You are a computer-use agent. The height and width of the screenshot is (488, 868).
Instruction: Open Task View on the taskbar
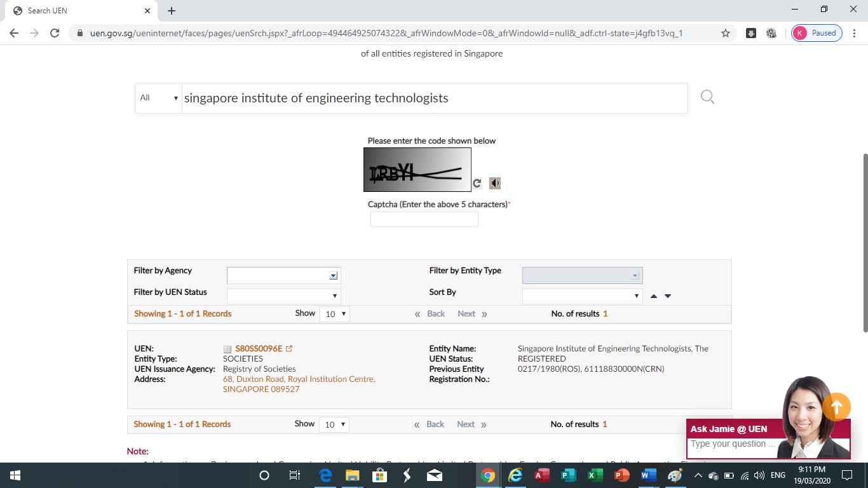pyautogui.click(x=295, y=475)
